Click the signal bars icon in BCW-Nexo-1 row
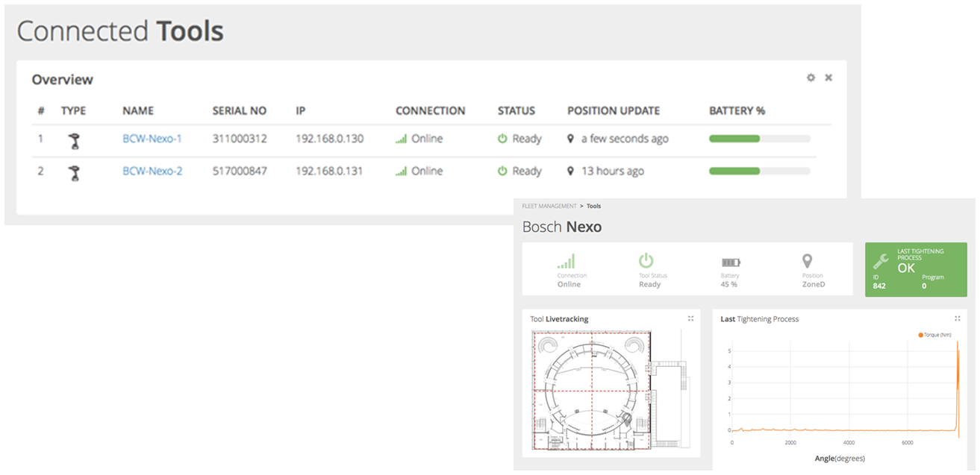Screen dimensions: 980x475 click(x=402, y=139)
